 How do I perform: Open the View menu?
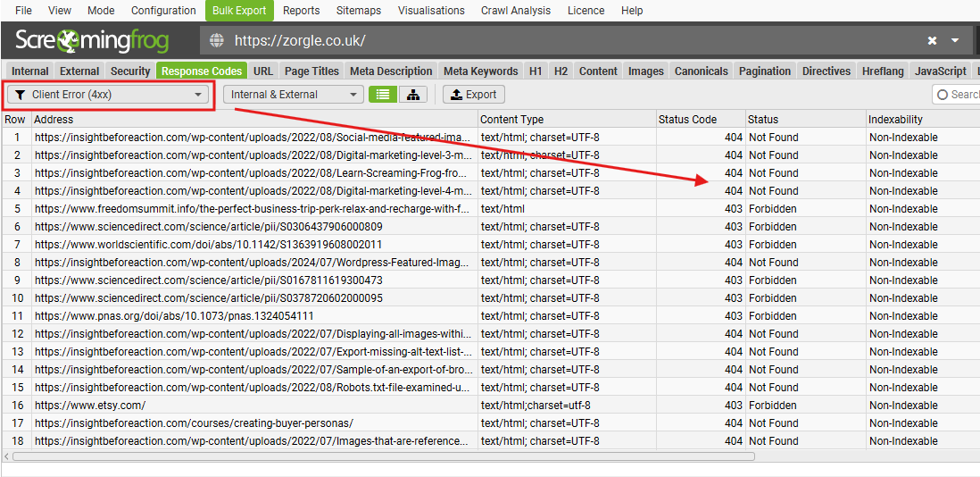point(60,11)
